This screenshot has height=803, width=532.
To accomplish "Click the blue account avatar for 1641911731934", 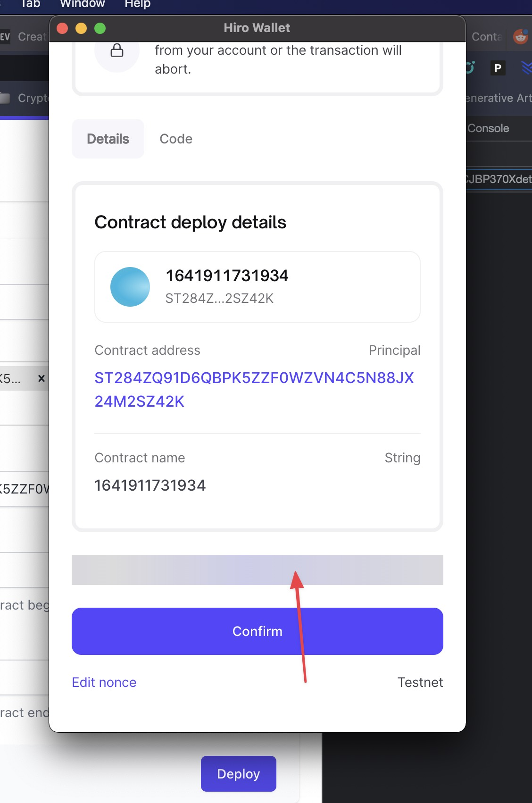I will tap(130, 286).
